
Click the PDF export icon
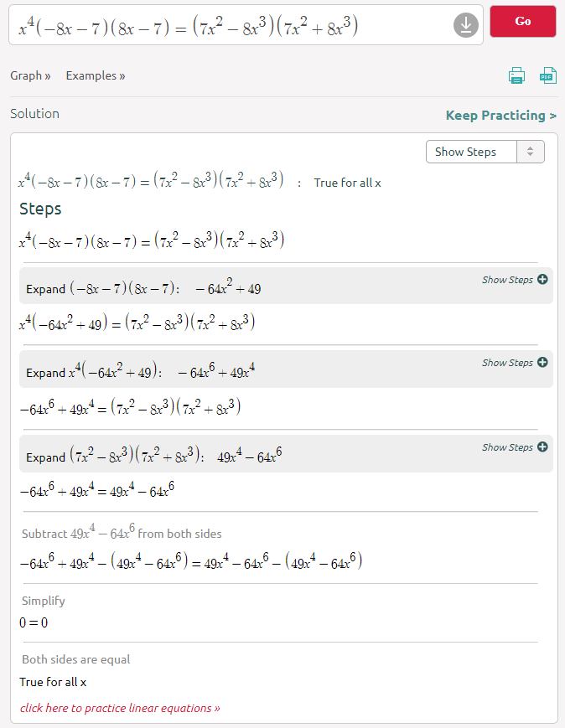[547, 76]
